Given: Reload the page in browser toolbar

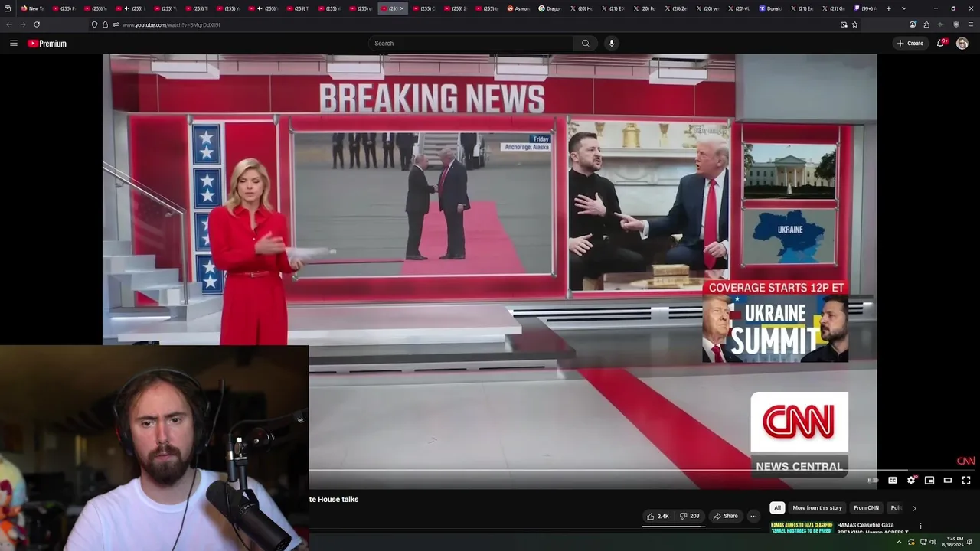Looking at the screenshot, I should (36, 24).
